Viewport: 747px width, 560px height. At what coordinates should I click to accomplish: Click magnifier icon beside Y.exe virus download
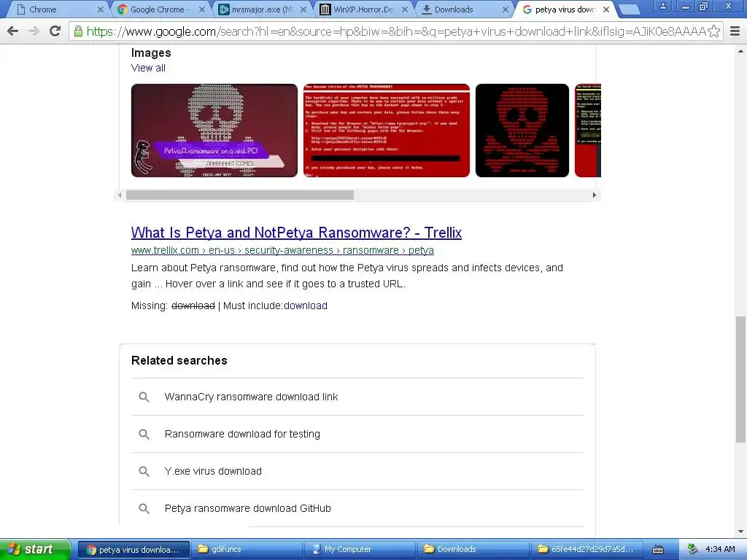pos(144,472)
